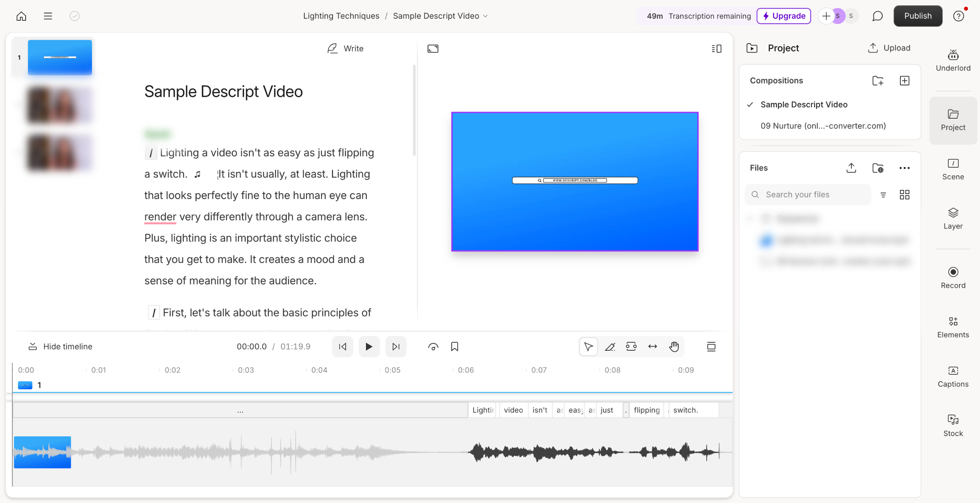Click the Publish button
The height and width of the screenshot is (503, 980).
coord(918,16)
